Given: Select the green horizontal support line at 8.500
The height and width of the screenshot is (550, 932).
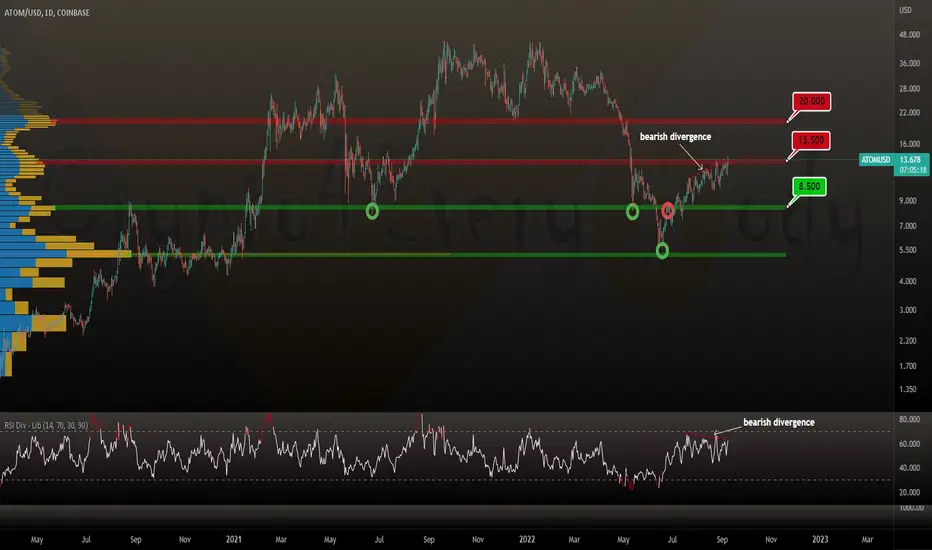Looking at the screenshot, I should (420, 208).
